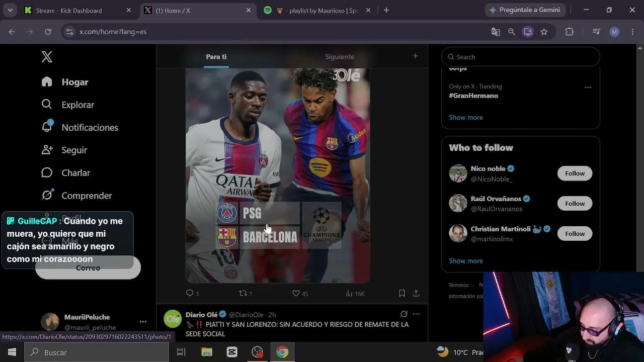Viewport: 644px width, 362px height.
Task: Close the Spotify playlist browser tab
Action: click(368, 10)
